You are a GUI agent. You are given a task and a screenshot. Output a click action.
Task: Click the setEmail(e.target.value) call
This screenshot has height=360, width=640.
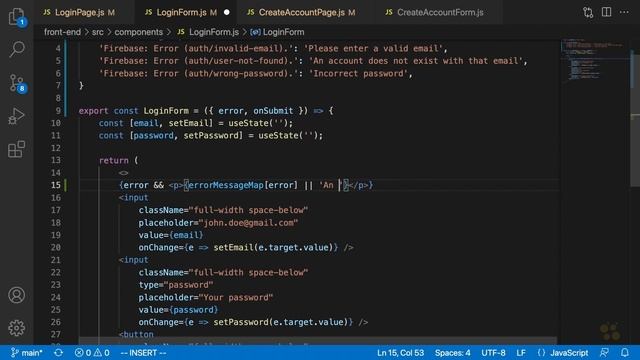point(273,248)
